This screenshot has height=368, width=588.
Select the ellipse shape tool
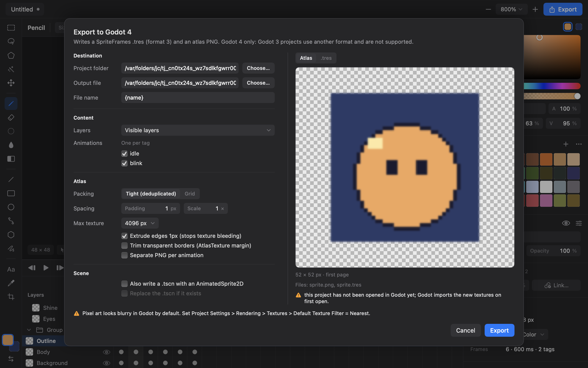(x=11, y=207)
